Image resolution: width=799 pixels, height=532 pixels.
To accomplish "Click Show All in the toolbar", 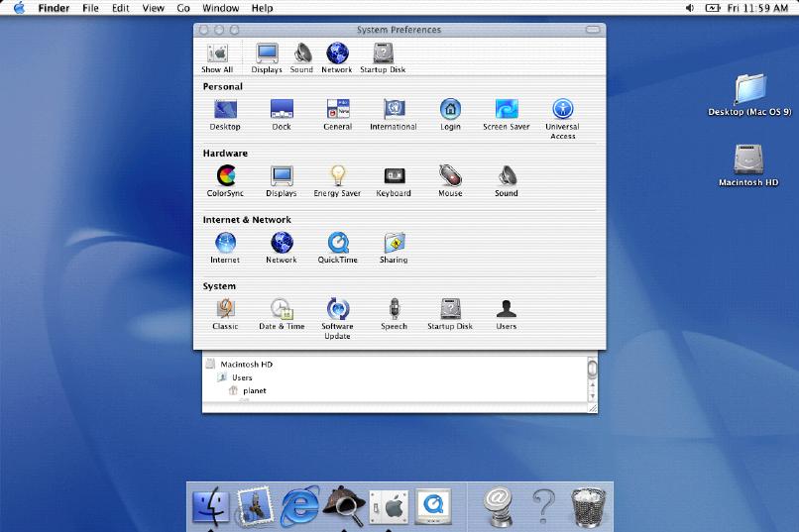I will point(217,58).
